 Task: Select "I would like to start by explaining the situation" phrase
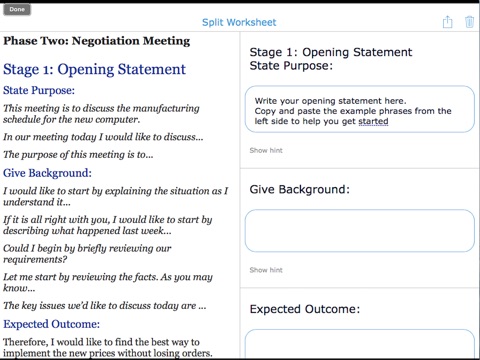point(116,196)
